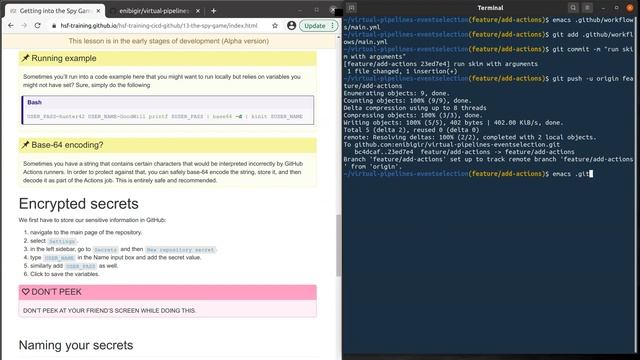
Task: Open the Chrome three-dot menu
Action: tap(333, 25)
